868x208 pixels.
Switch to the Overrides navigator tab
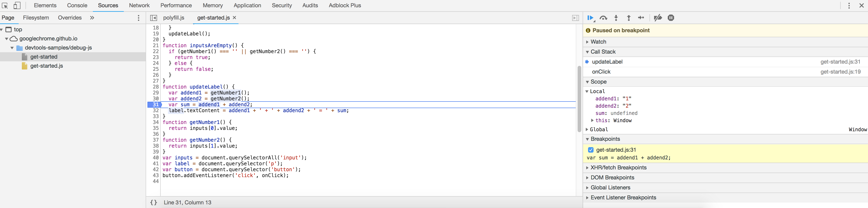coord(70,17)
